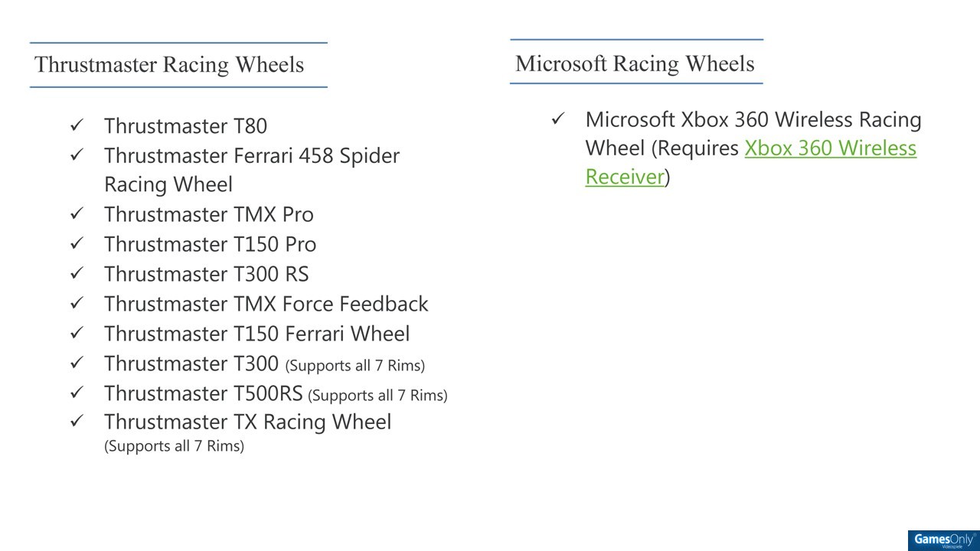Screen dimensions: 980x551
Task: Open the Xbox 360 Wireless Receiver link
Action: (751, 162)
